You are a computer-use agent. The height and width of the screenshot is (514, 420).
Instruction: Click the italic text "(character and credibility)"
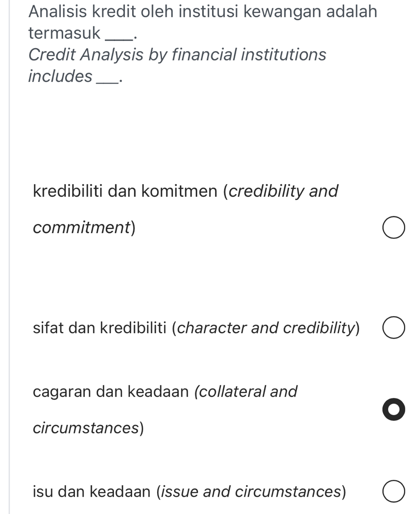[267, 328]
